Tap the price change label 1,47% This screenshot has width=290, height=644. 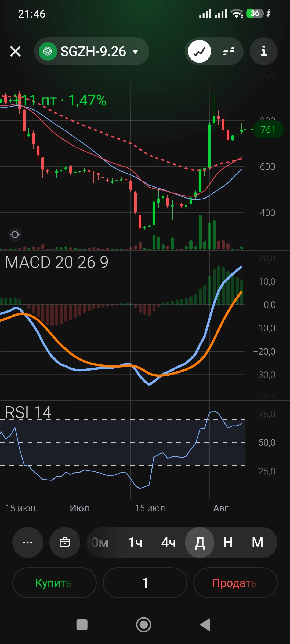tap(88, 100)
